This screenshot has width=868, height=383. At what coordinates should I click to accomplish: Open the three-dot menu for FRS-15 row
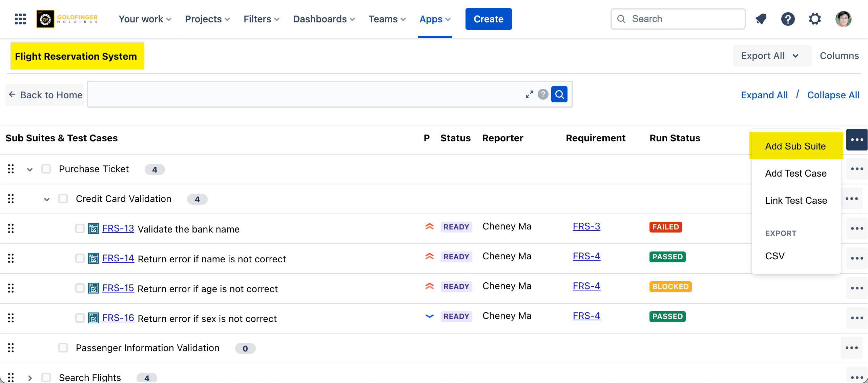pos(857,288)
